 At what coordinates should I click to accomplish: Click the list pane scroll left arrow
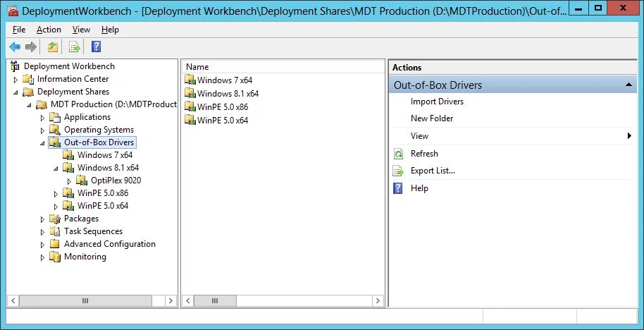tap(188, 301)
